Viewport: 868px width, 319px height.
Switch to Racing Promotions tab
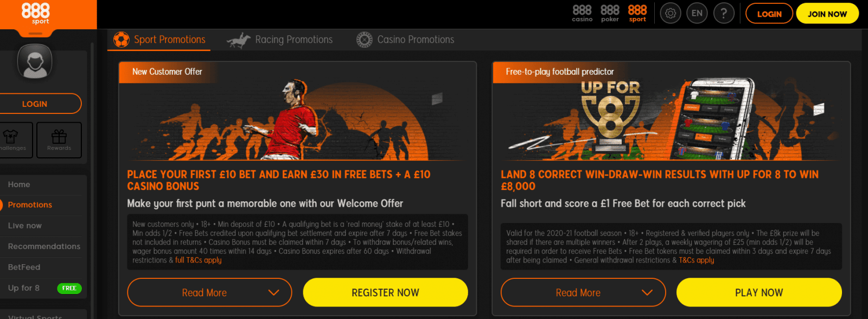280,40
